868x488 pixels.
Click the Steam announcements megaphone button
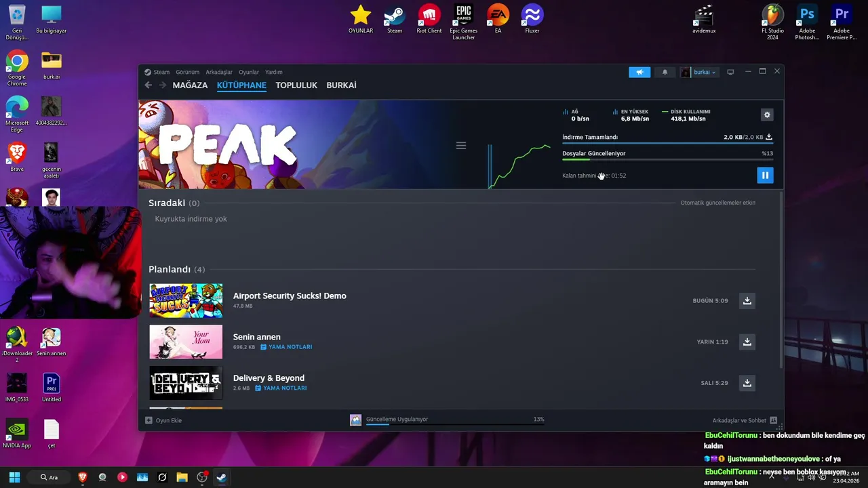(639, 72)
